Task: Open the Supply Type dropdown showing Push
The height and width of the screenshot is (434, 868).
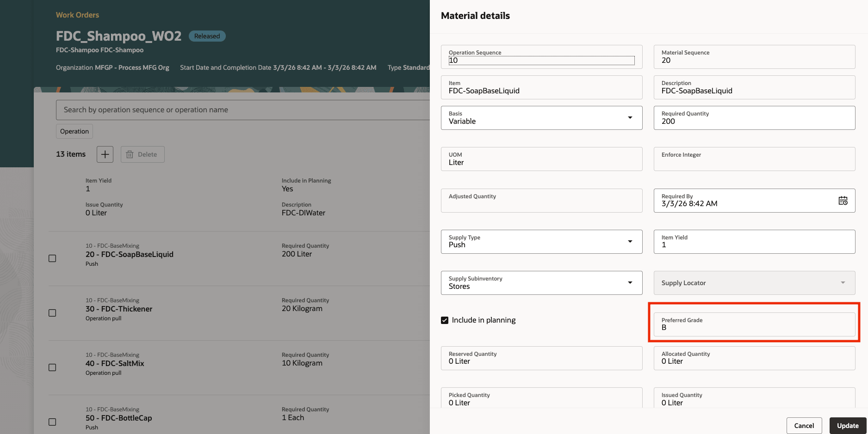Action: (541, 242)
